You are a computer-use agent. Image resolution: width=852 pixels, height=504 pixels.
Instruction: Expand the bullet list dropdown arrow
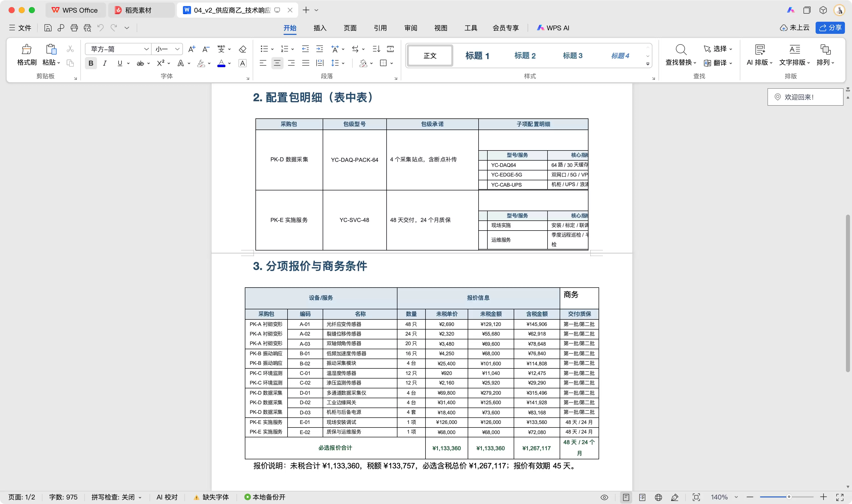[x=272, y=49]
